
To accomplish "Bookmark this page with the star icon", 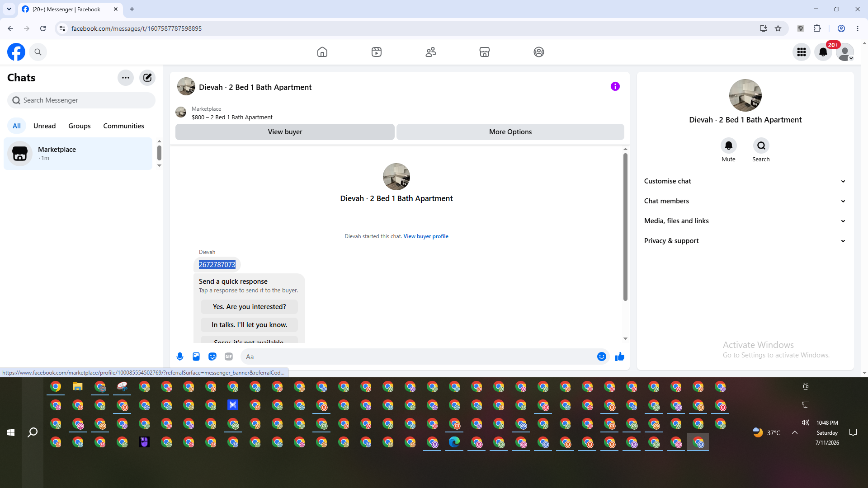I will click(x=778, y=28).
